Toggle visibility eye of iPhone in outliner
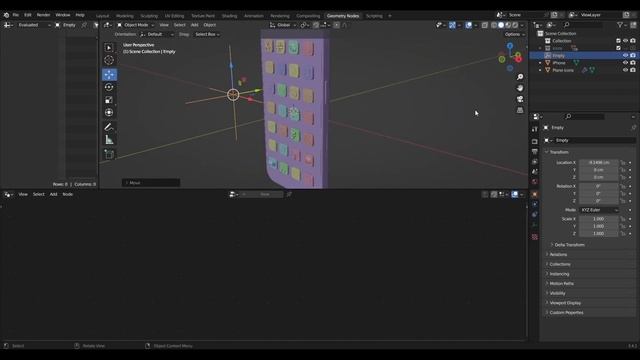 click(x=625, y=63)
